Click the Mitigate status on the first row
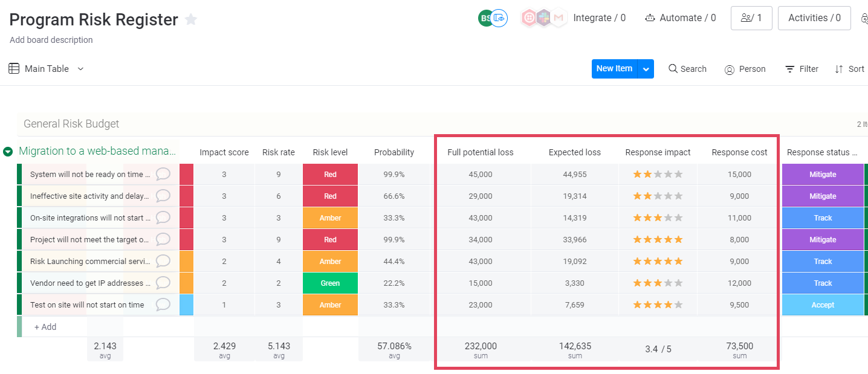The width and height of the screenshot is (868, 374). (x=823, y=174)
